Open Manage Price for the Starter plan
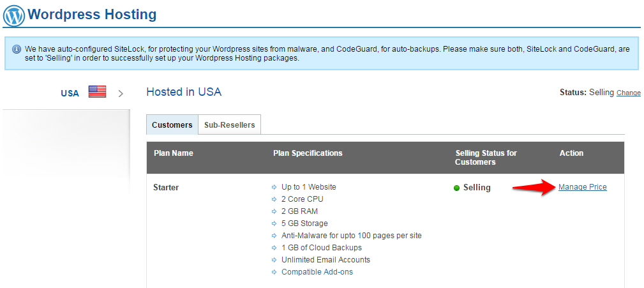644x288 pixels. (x=582, y=187)
